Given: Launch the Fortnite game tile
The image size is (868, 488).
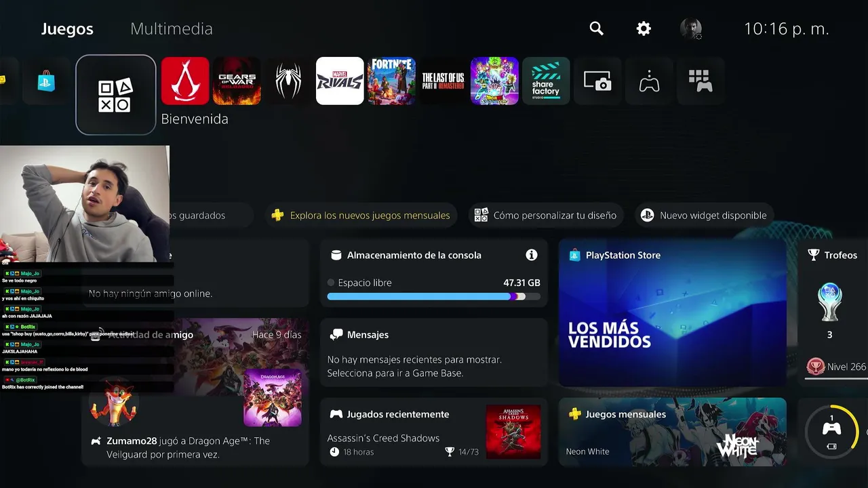Looking at the screenshot, I should (x=391, y=81).
